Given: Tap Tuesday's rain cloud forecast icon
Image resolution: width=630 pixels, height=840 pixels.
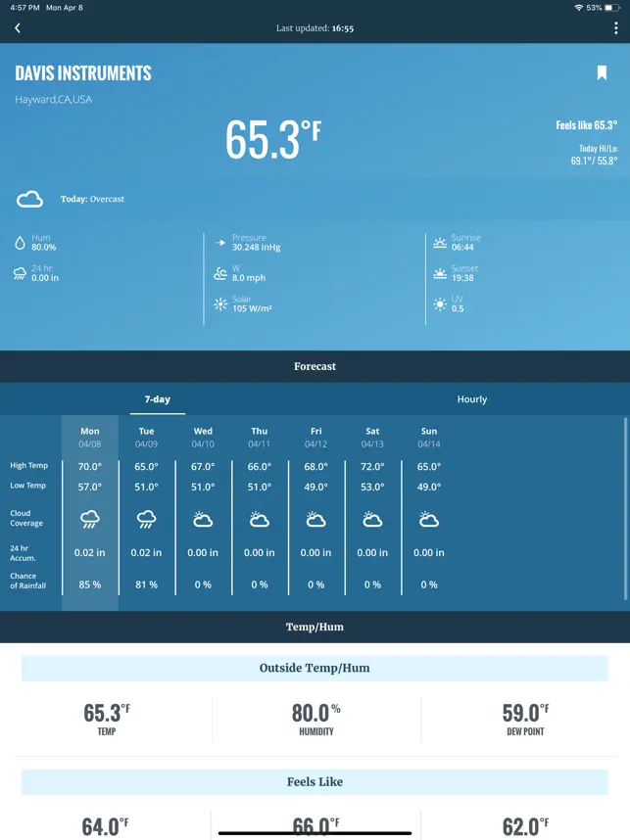Looking at the screenshot, I should pyautogui.click(x=146, y=519).
